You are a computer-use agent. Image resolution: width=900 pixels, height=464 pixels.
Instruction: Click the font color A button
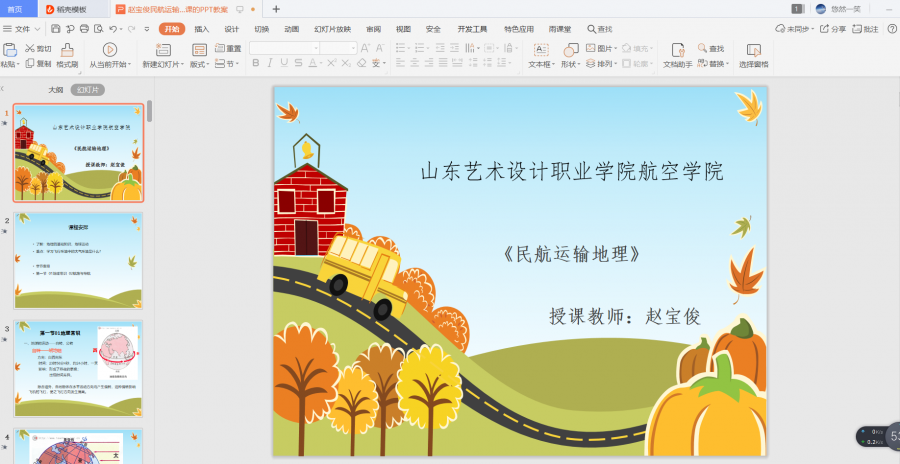(x=312, y=63)
